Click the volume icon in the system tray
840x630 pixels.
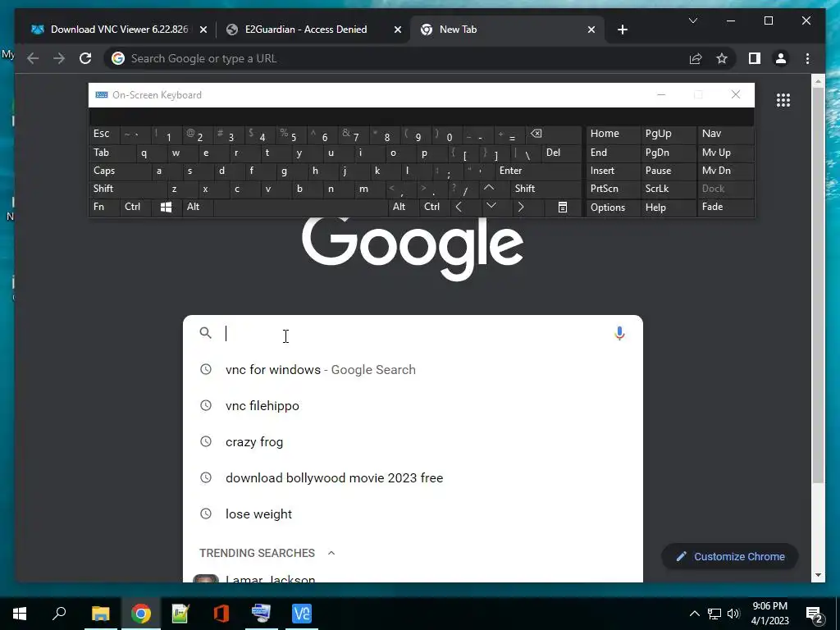(x=734, y=614)
